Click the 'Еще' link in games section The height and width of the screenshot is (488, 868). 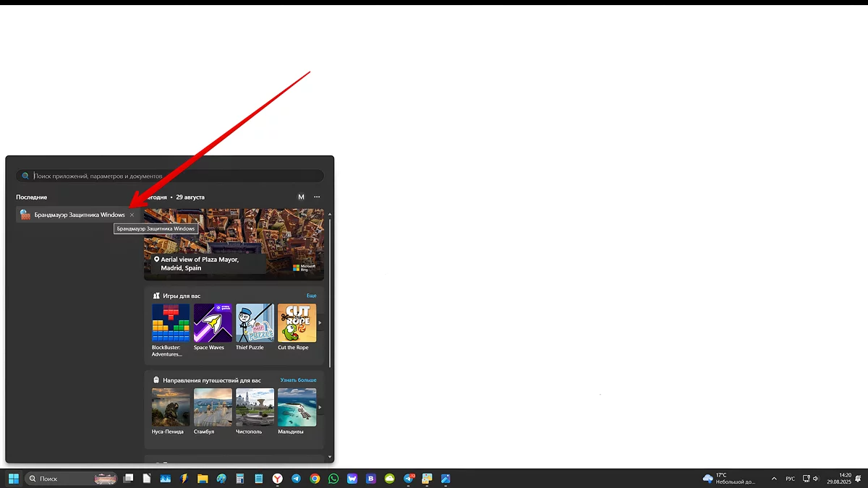tap(311, 296)
